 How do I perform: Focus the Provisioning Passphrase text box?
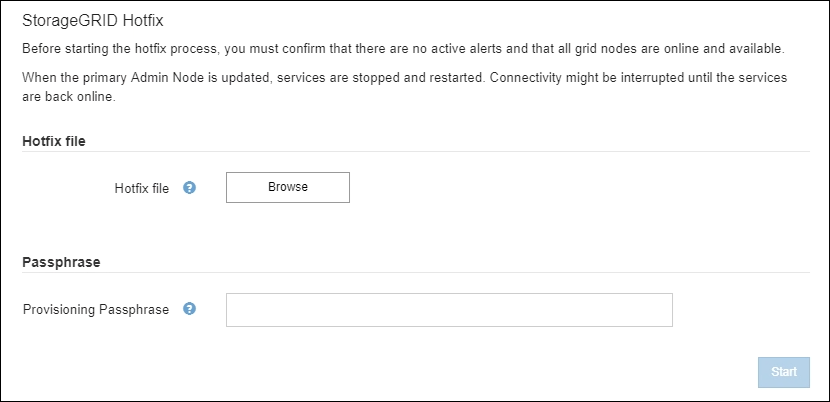point(449,310)
